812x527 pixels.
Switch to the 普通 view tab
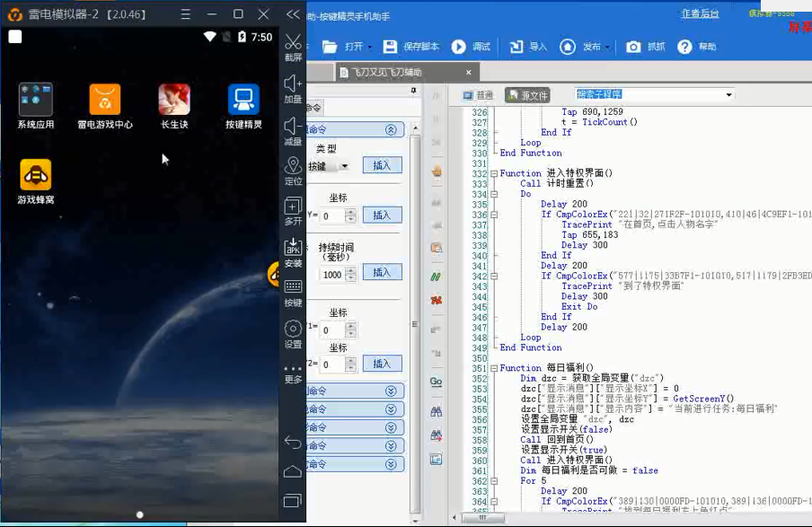(478, 95)
